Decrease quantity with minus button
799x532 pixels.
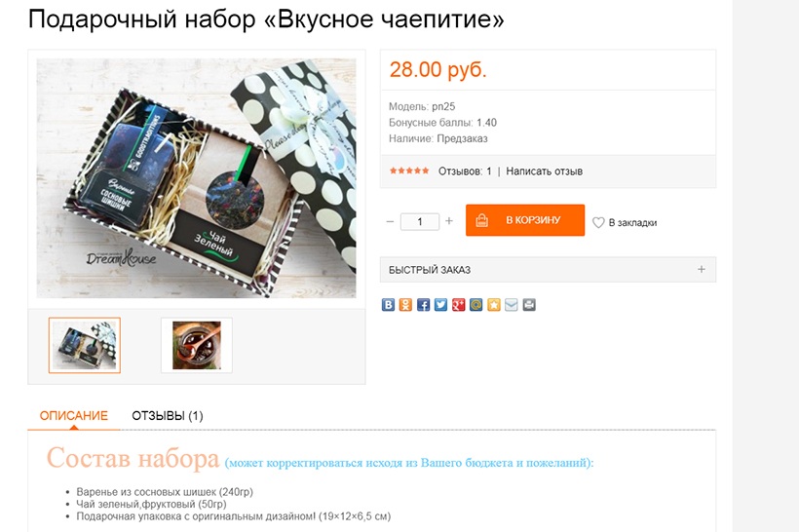tap(391, 221)
